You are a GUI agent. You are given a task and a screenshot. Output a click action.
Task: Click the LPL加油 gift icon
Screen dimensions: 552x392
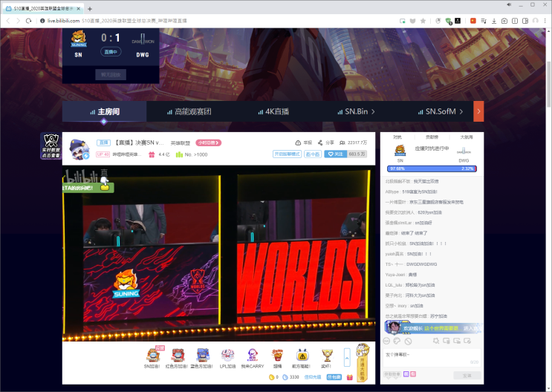coord(227,355)
